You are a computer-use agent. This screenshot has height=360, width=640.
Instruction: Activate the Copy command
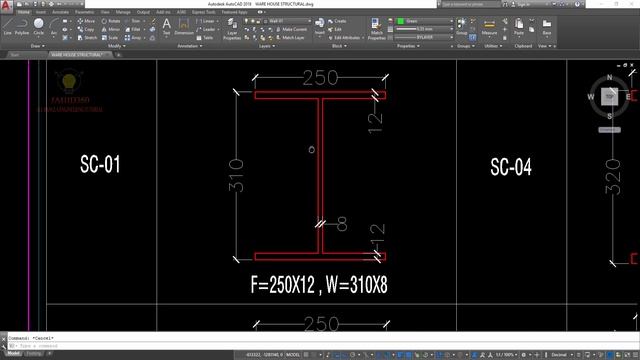[x=86, y=29]
